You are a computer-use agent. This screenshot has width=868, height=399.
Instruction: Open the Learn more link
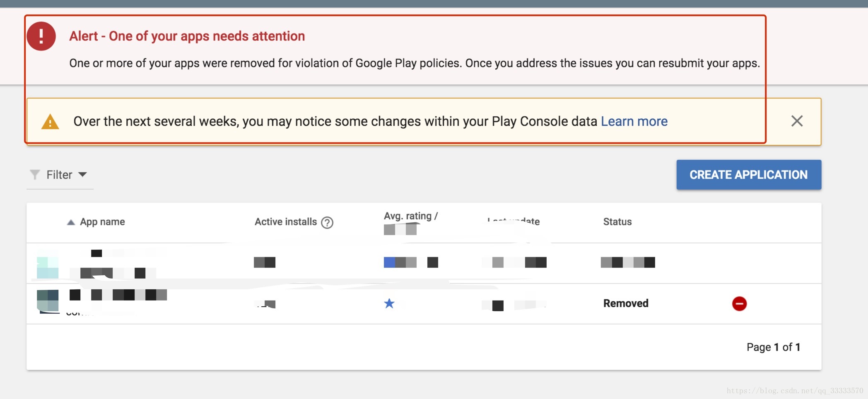pyautogui.click(x=634, y=121)
